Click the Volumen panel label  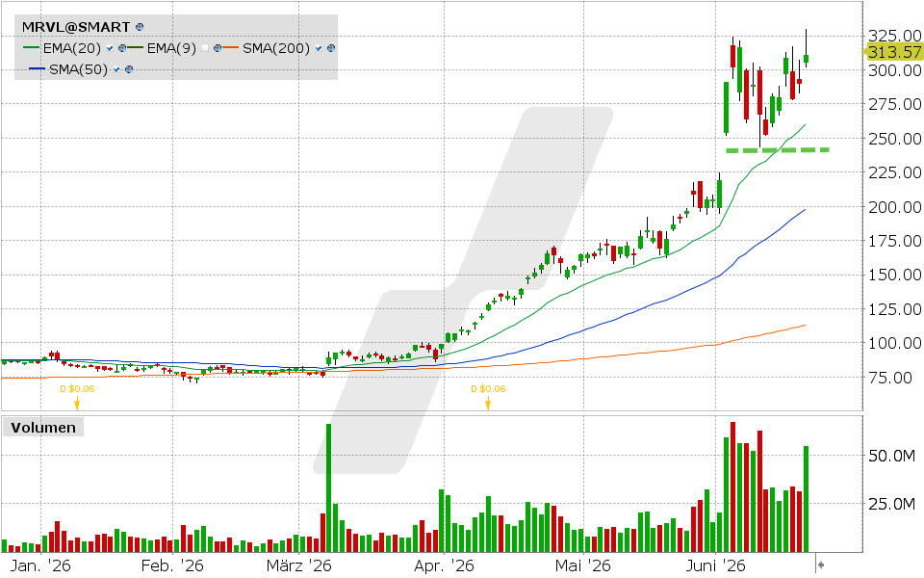point(43,428)
